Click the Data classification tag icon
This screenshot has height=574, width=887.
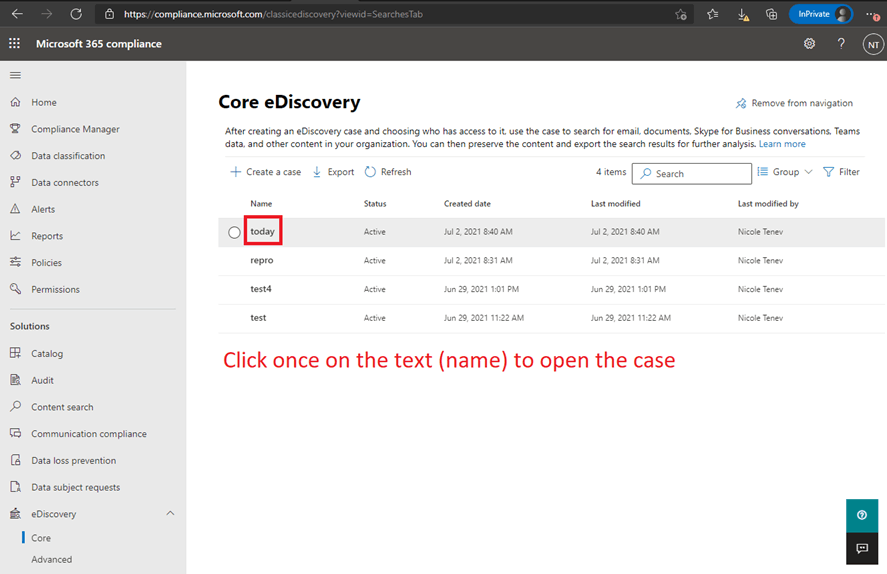(15, 156)
